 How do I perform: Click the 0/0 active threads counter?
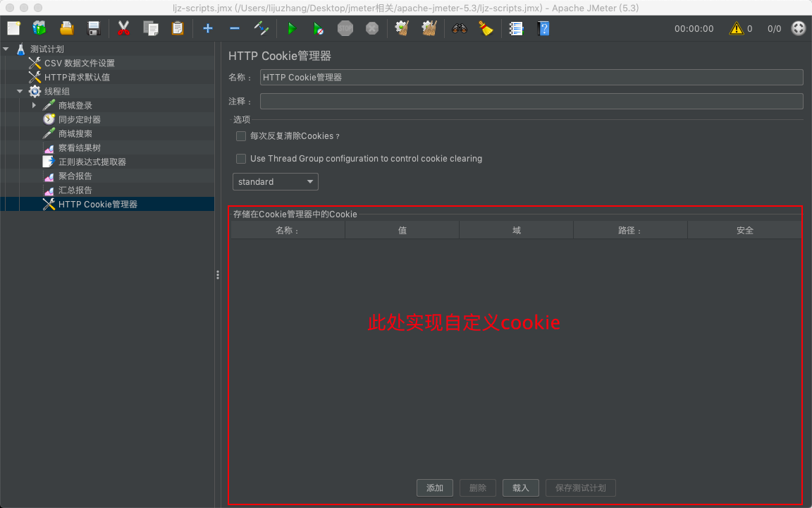click(x=774, y=28)
